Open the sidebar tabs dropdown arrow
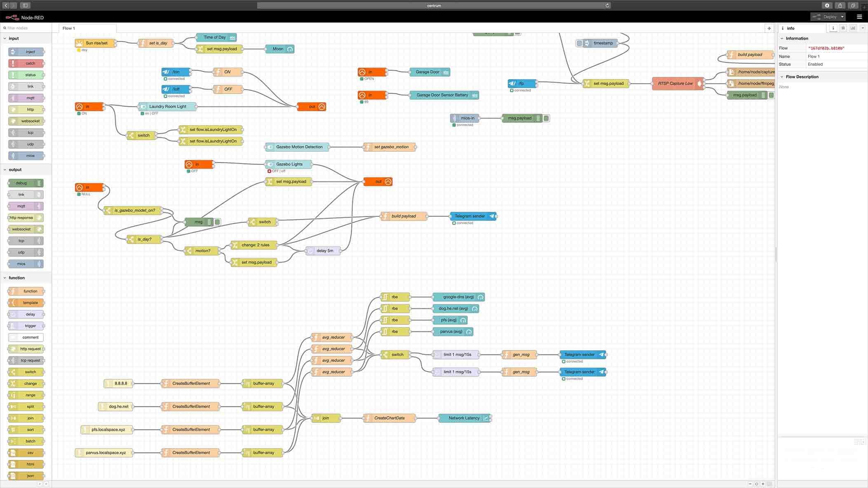Screen dimensions: 868x488 (x=863, y=28)
